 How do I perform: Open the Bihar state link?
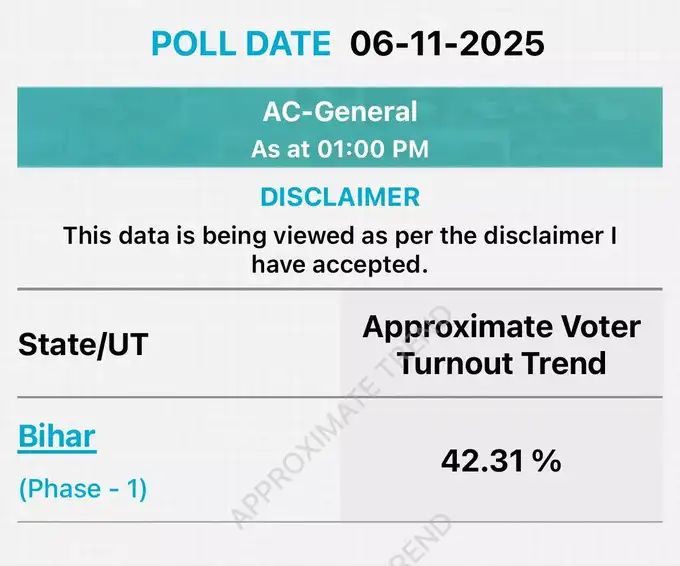[57, 437]
